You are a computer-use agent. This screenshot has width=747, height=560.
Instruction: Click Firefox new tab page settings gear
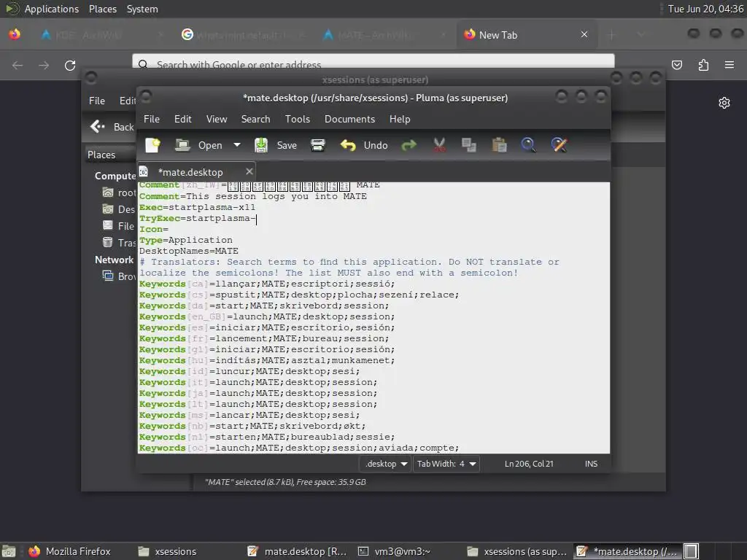(724, 103)
